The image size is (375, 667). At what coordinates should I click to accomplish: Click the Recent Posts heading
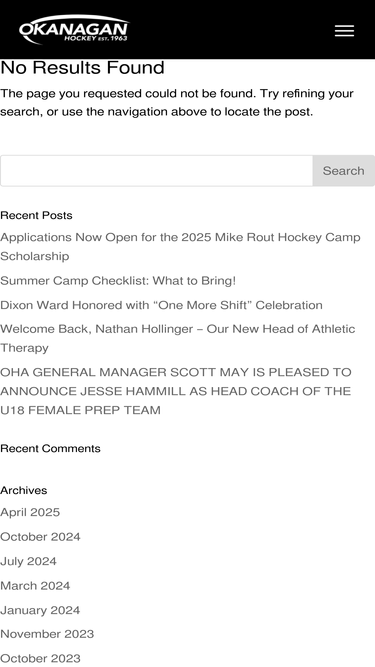pyautogui.click(x=36, y=215)
